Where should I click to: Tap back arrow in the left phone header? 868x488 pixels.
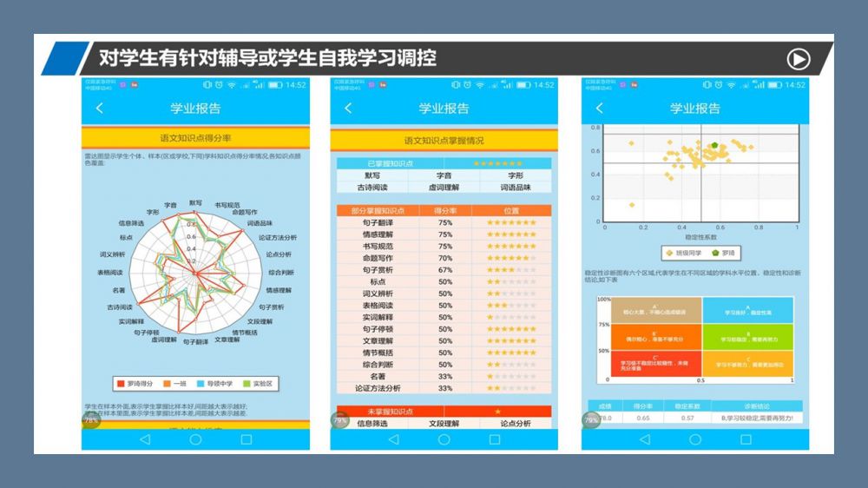click(99, 109)
